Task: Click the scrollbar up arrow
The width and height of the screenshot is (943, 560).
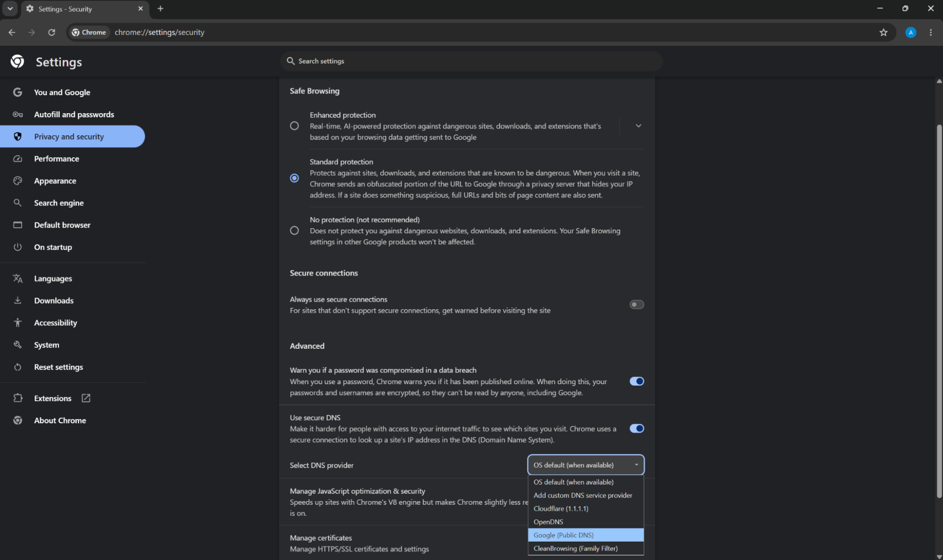Action: pos(939,81)
